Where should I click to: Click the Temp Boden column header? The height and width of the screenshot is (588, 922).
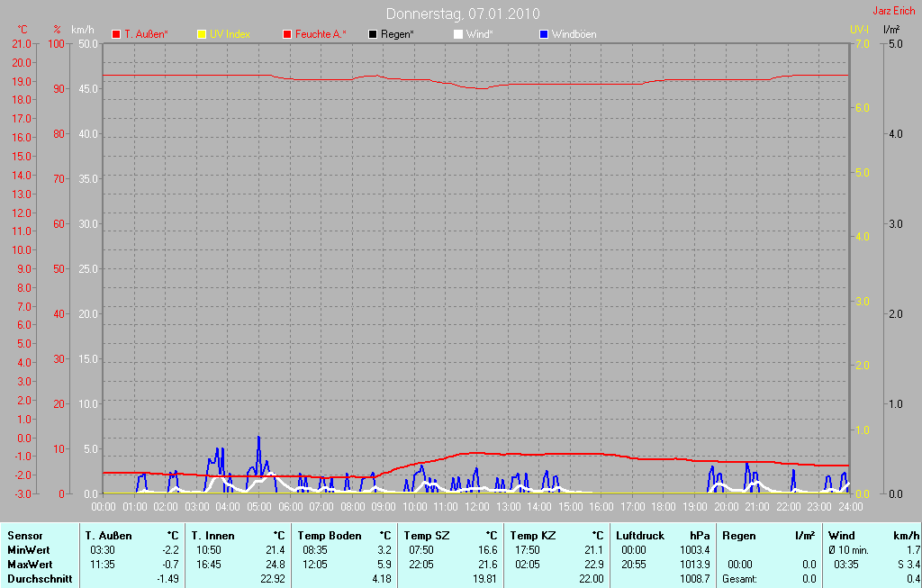pyautogui.click(x=330, y=536)
